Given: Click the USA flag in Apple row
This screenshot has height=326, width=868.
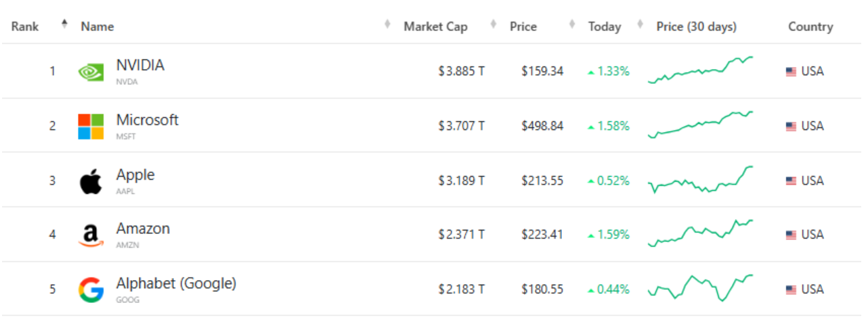Looking at the screenshot, I should (791, 181).
